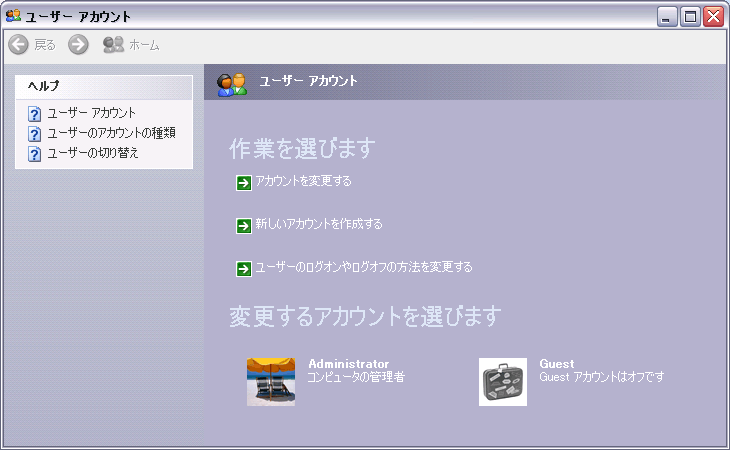The image size is (730, 450).
Task: Open ユーザーのログオンやログオフの方法を変更する link
Action: pyautogui.click(x=364, y=267)
